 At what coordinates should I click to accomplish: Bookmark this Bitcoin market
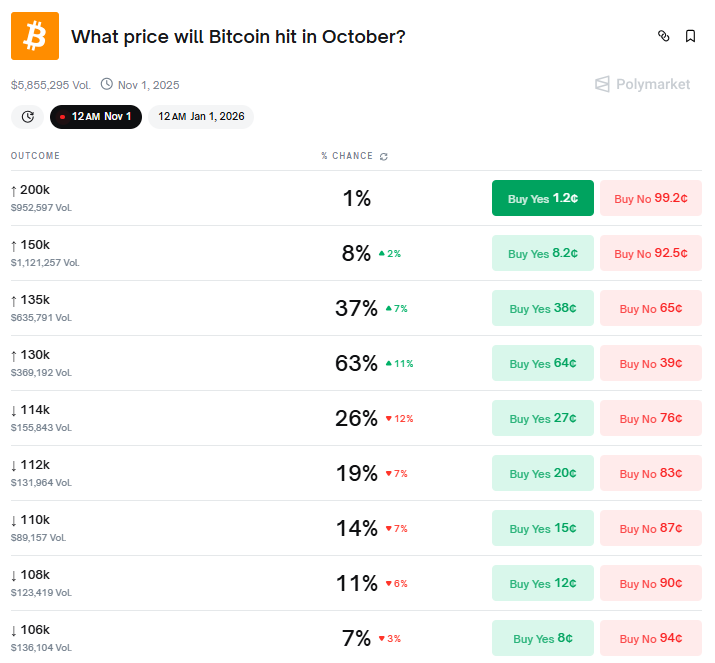(690, 36)
